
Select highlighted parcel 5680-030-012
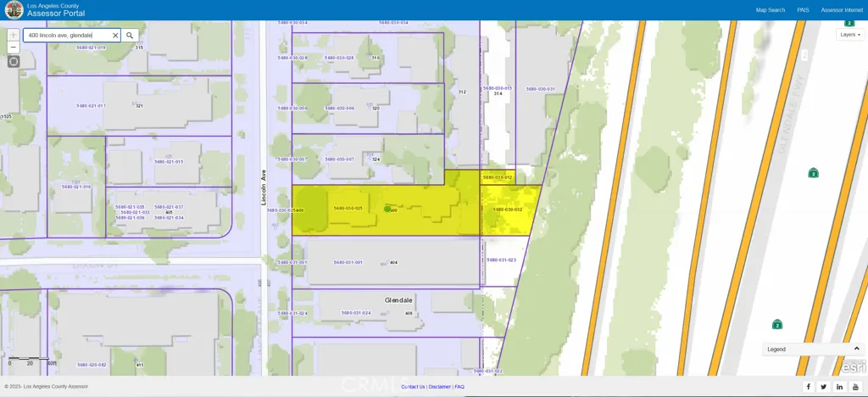[x=498, y=177]
